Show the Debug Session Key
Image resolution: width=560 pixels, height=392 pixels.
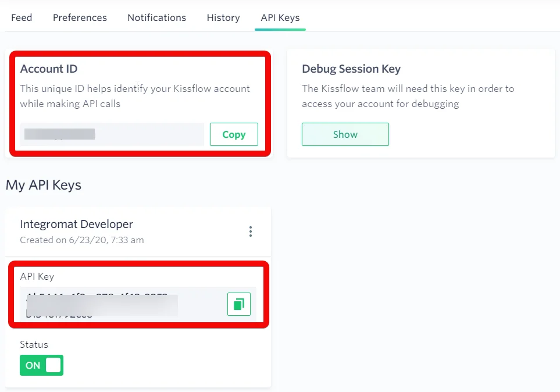(345, 134)
